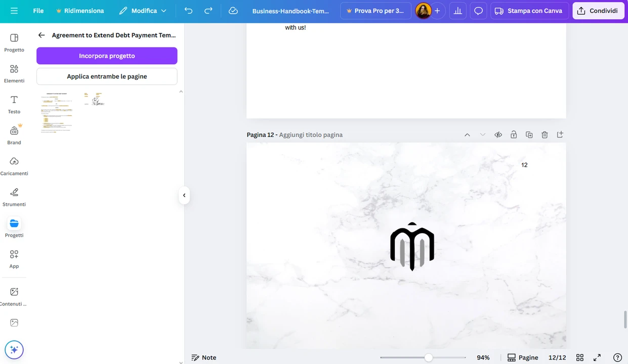Open the hamburger main menu

pos(14,11)
